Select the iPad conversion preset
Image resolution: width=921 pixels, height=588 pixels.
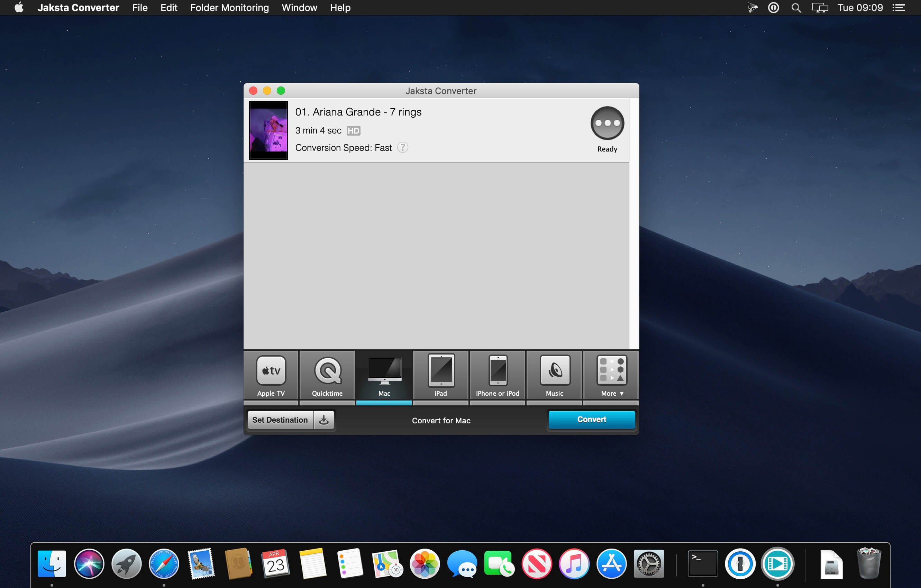pyautogui.click(x=441, y=375)
